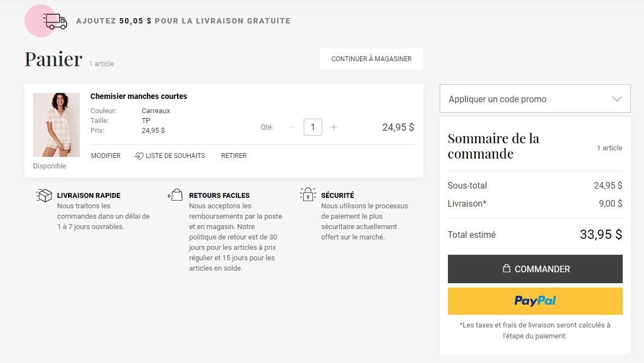Click the SÉCURITÉ heading
644x363 pixels.
click(x=338, y=195)
